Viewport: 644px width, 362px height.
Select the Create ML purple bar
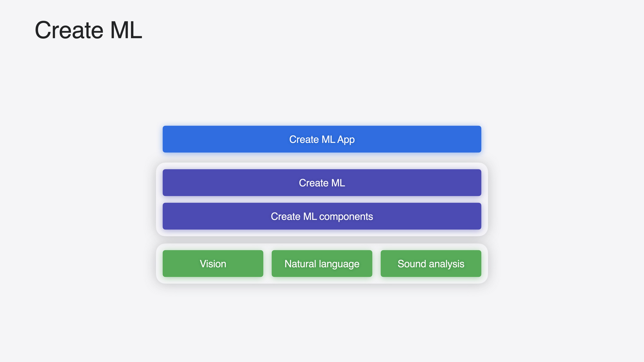tap(322, 183)
